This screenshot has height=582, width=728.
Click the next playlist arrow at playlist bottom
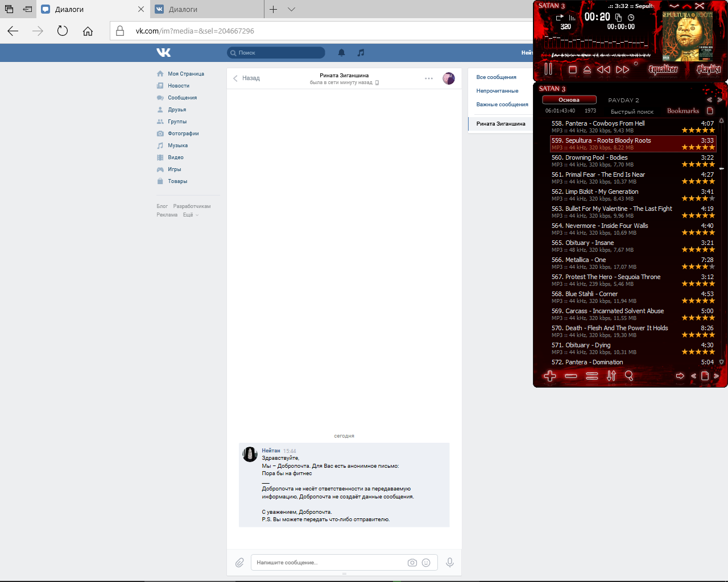[716, 376]
